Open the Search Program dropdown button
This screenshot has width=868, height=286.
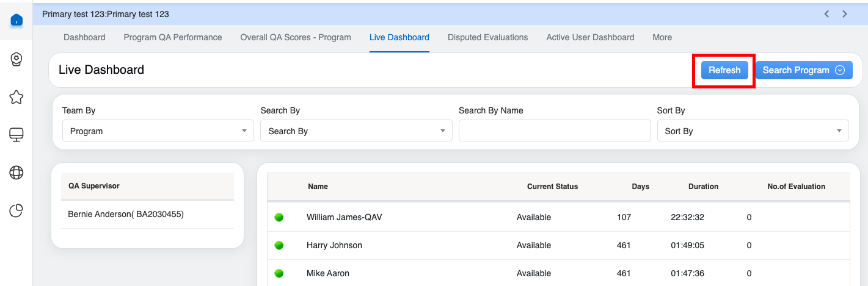tap(803, 70)
